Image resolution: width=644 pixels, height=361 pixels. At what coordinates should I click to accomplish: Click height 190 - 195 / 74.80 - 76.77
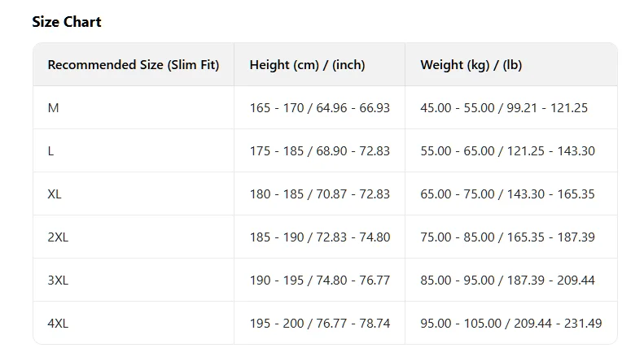click(x=319, y=280)
